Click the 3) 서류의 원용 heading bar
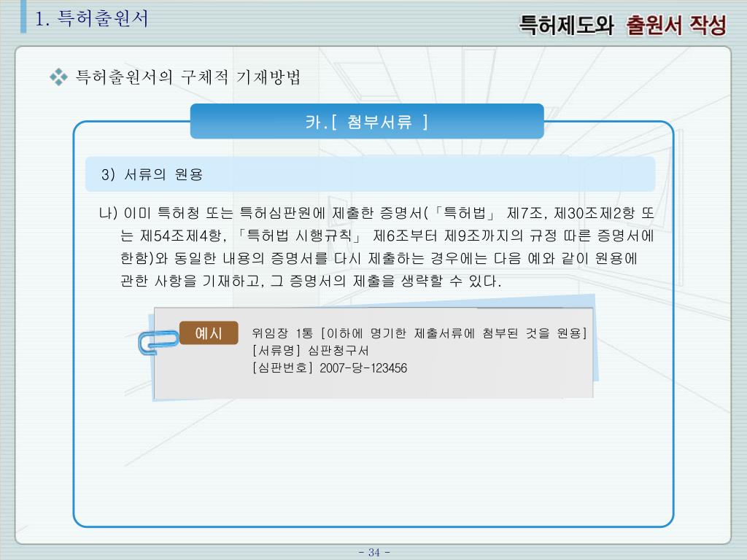Viewport: 747px width, 560px height. (x=370, y=174)
